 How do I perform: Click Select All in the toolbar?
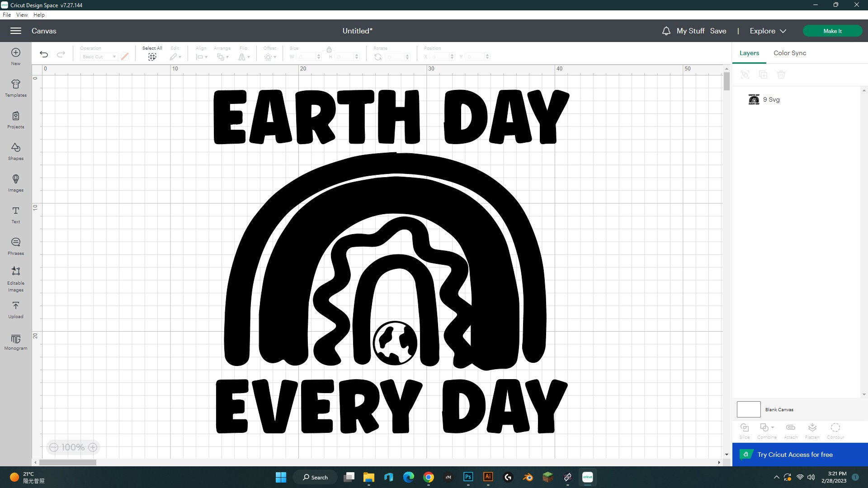152,52
